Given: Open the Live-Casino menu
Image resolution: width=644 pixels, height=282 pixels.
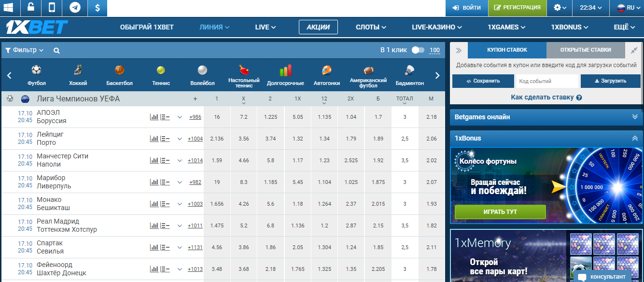Looking at the screenshot, I should tap(436, 27).
